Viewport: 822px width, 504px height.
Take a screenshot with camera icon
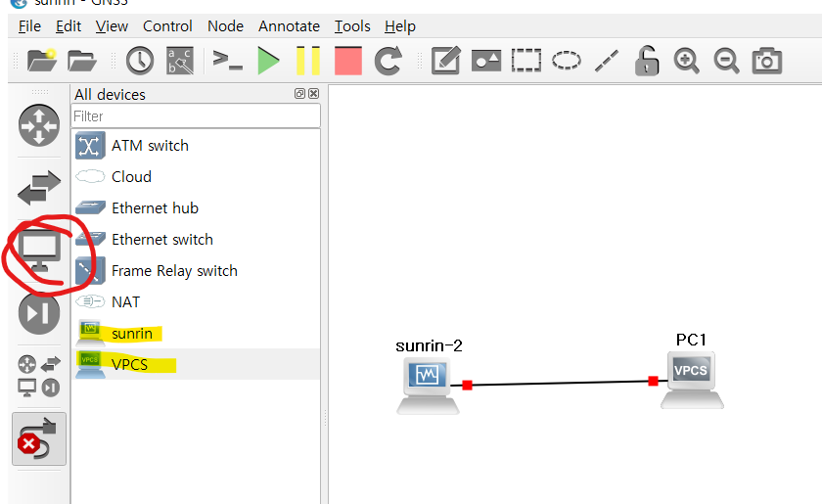767,61
